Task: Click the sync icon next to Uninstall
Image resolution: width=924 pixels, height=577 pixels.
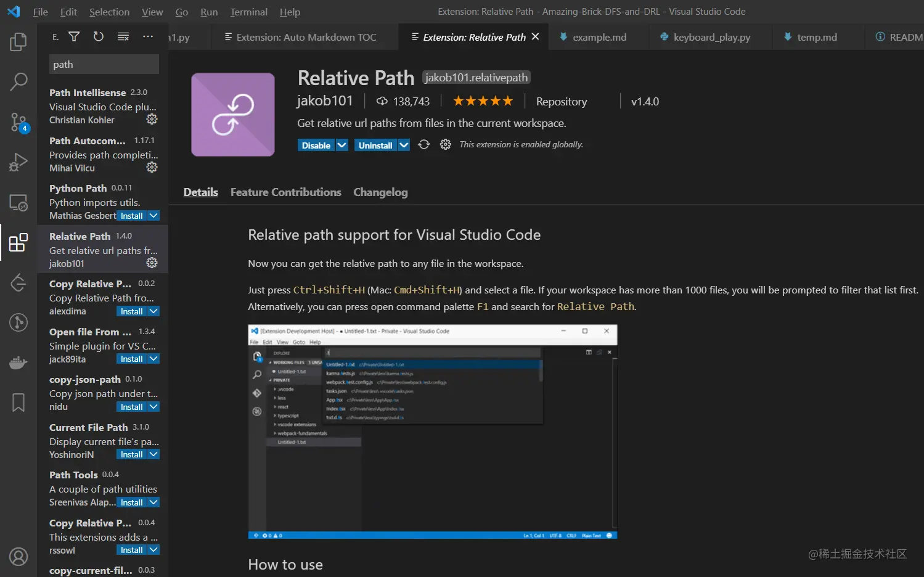Action: tap(424, 145)
